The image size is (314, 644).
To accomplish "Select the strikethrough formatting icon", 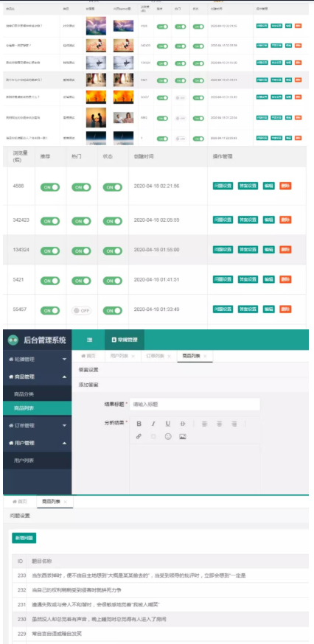I will coord(183,424).
